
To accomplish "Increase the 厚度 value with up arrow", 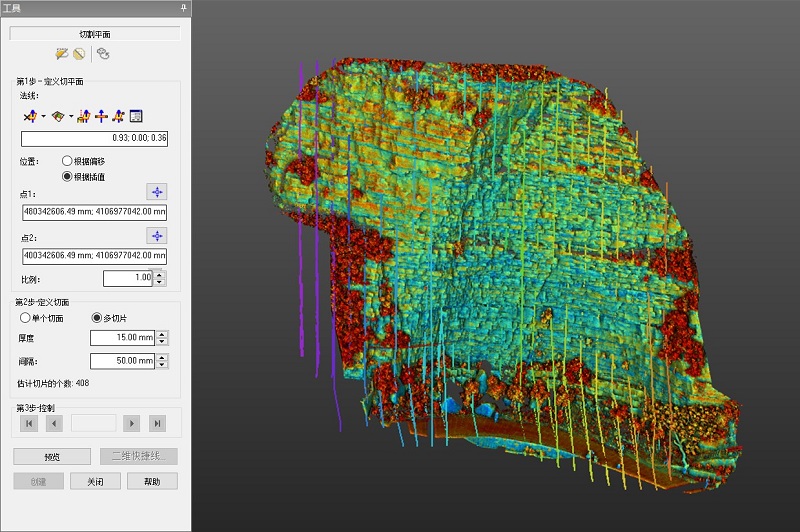I will point(162,335).
